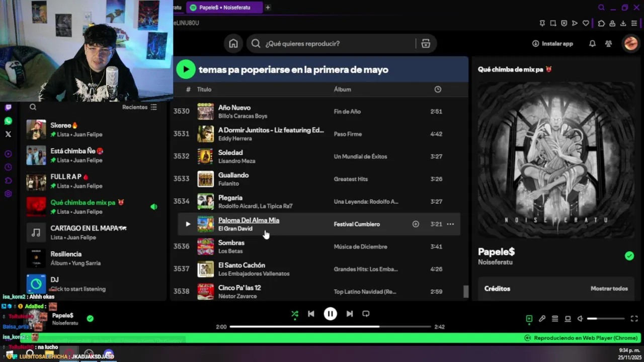Open Twitch in the browser sidebar
The height and width of the screenshot is (362, 644).
(x=8, y=108)
